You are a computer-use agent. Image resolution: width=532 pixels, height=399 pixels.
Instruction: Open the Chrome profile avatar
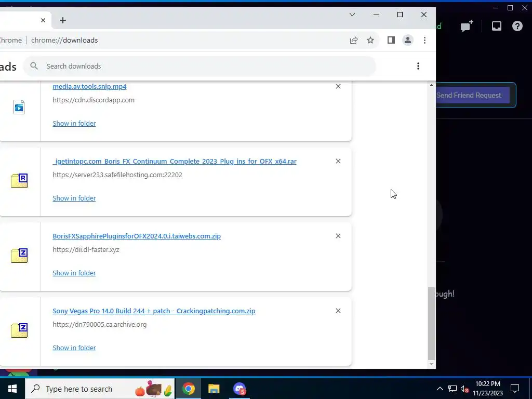[407, 41]
